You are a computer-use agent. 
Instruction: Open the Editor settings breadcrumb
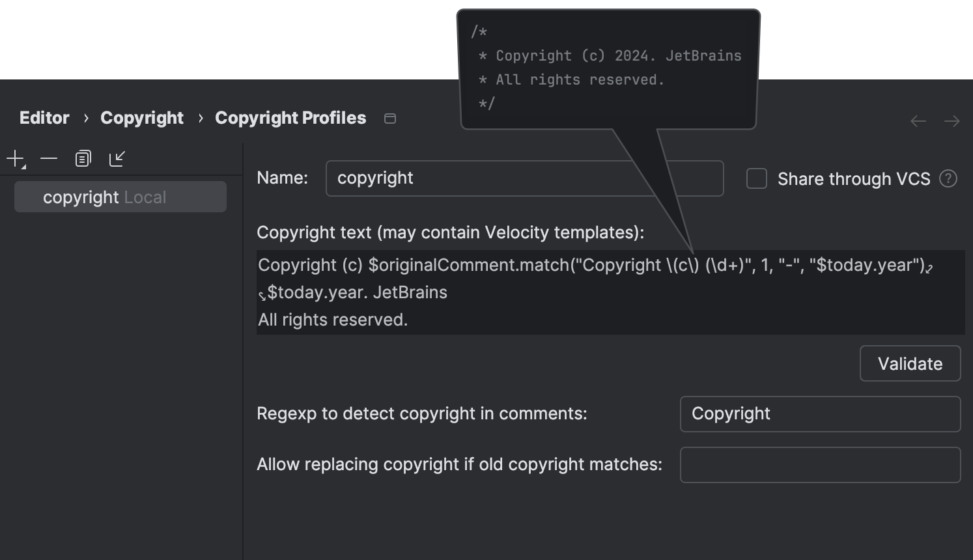(44, 118)
